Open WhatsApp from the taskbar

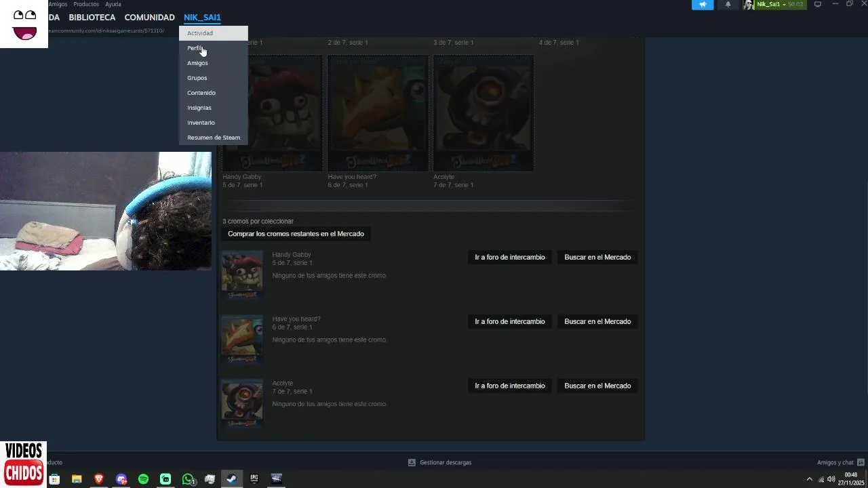point(188,479)
